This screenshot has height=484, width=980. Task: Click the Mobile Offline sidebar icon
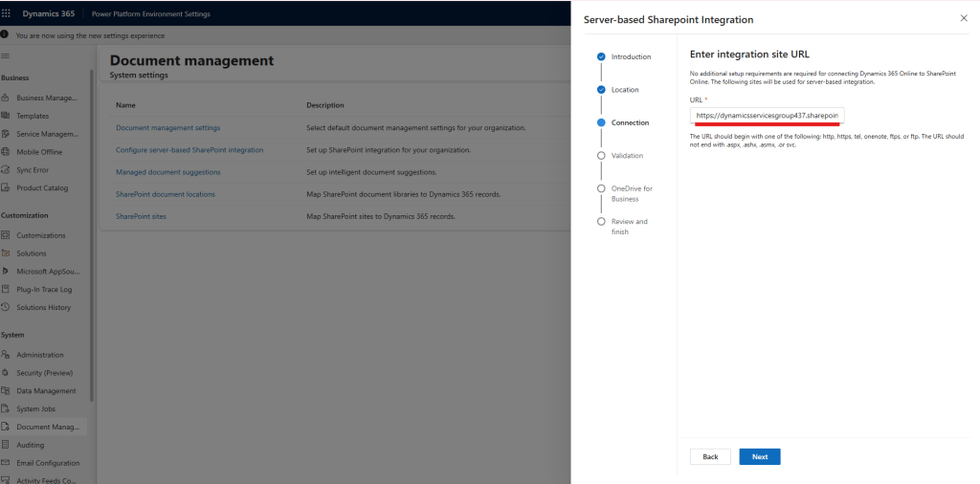point(6,152)
